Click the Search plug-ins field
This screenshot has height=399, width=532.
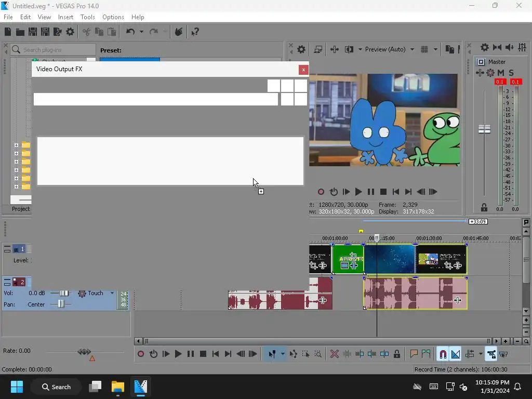(x=54, y=50)
